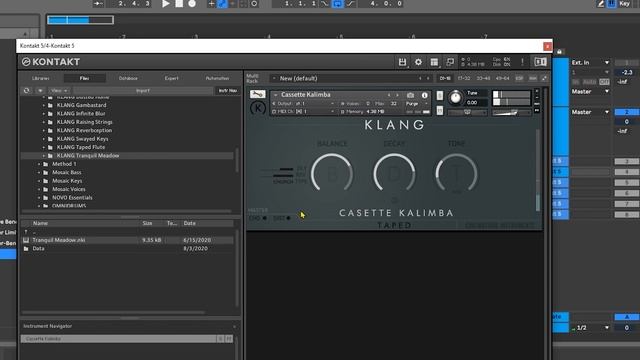Click the Data folder icon in file list
640x360 pixels.
(26, 249)
